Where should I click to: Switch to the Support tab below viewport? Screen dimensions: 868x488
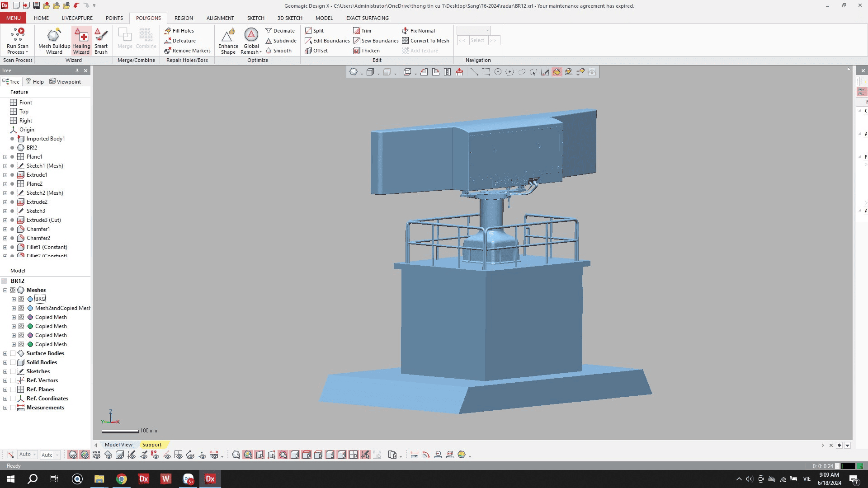(152, 445)
